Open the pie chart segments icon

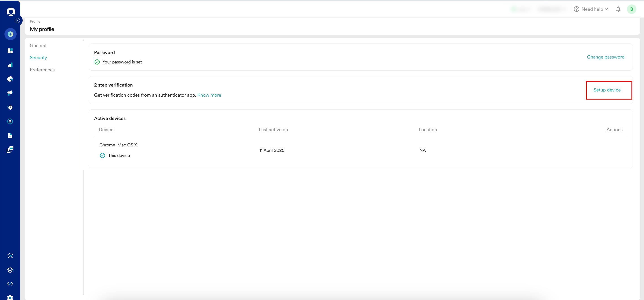[x=10, y=79]
